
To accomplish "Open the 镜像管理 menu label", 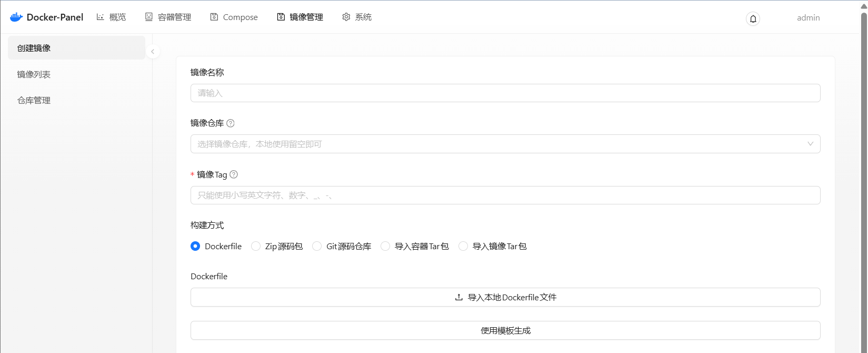I will point(306,17).
